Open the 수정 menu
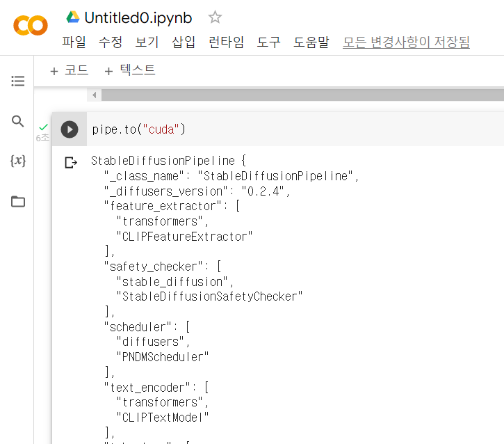This screenshot has height=444, width=504. (x=111, y=42)
